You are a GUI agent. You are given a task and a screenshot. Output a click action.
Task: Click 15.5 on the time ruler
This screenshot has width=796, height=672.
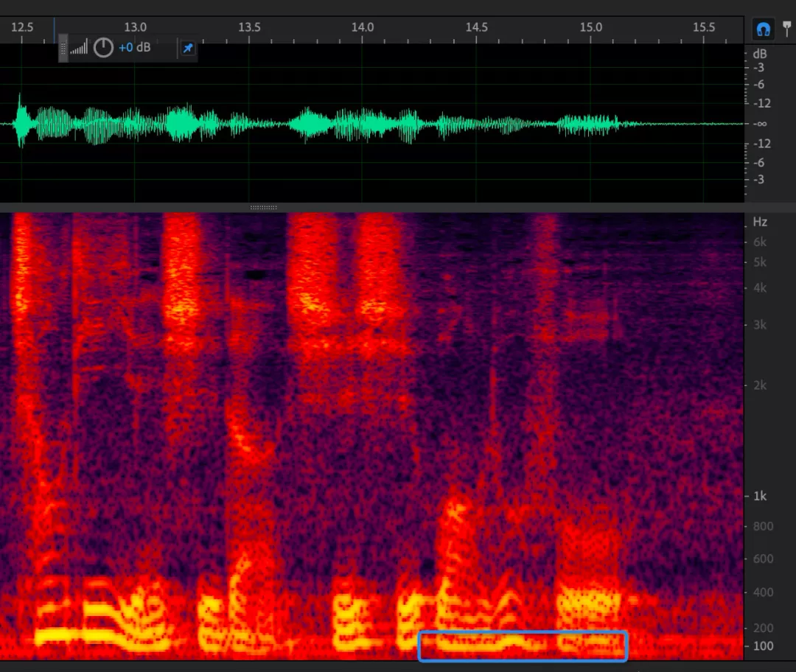tap(704, 27)
